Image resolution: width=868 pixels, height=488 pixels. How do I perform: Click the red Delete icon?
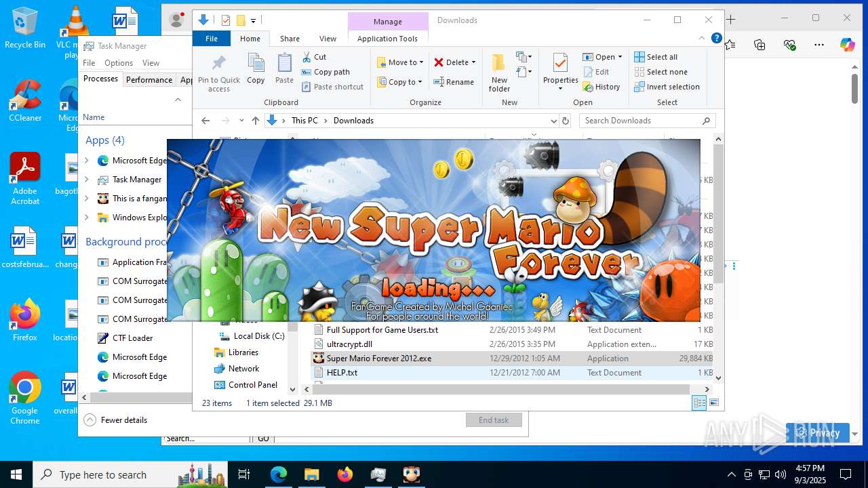[x=439, y=62]
